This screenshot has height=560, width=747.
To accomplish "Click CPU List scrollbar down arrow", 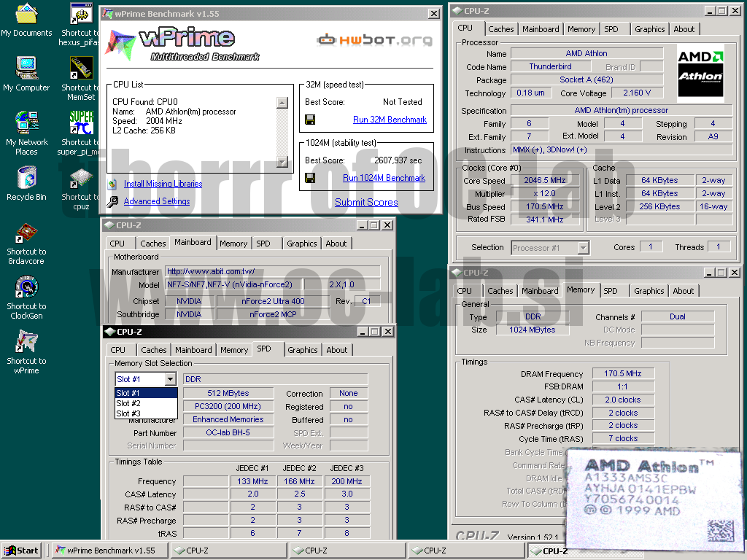I will (x=282, y=162).
